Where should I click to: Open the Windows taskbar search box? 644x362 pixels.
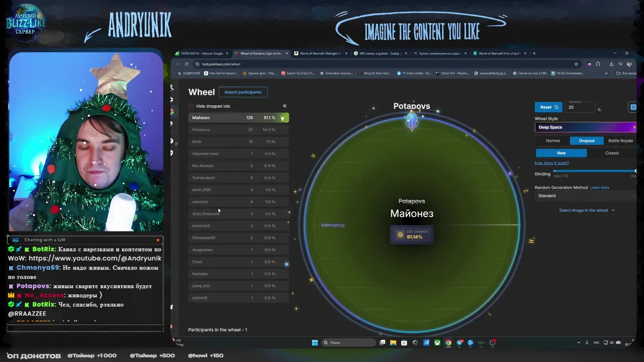pos(349,343)
